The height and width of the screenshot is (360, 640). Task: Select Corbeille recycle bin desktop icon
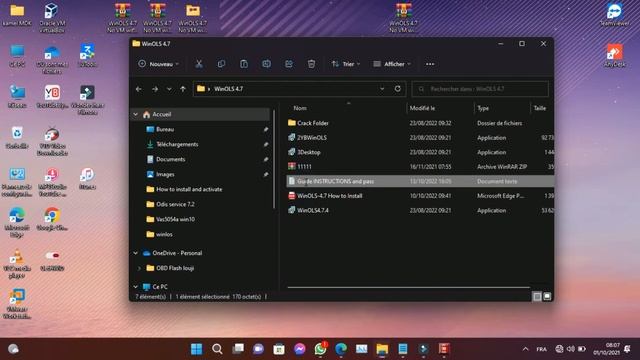click(17, 138)
